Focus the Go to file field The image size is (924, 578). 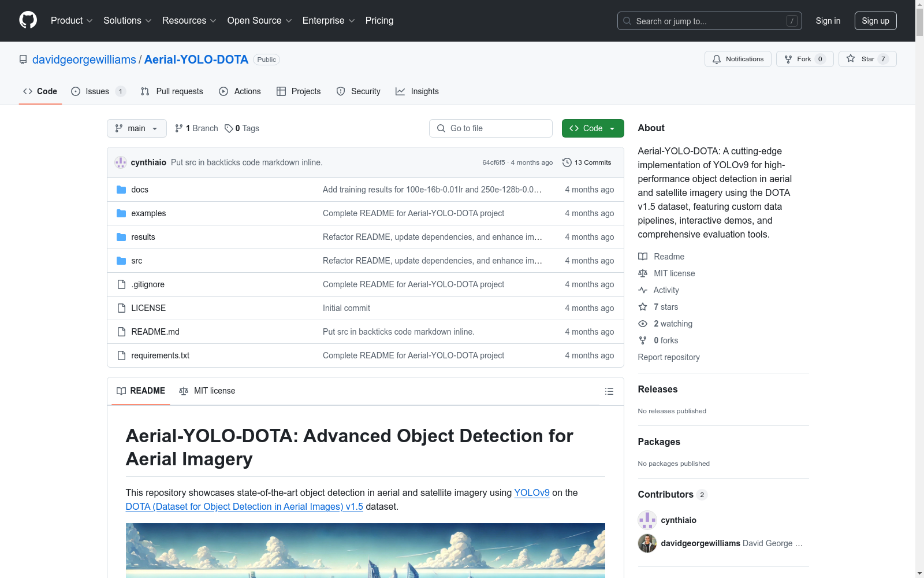[x=491, y=128]
